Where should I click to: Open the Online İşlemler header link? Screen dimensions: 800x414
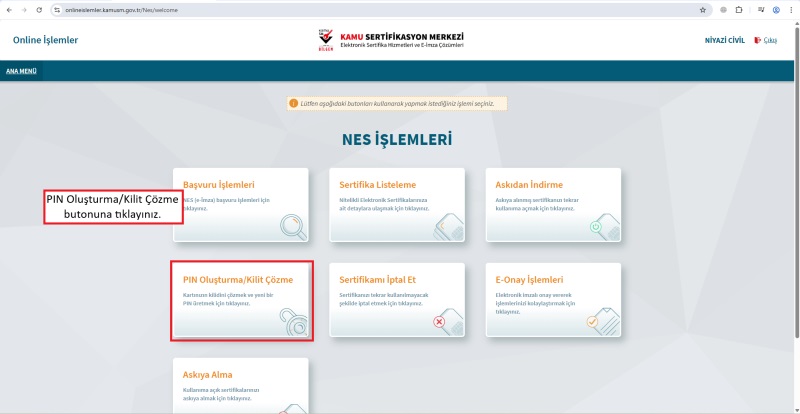point(45,40)
